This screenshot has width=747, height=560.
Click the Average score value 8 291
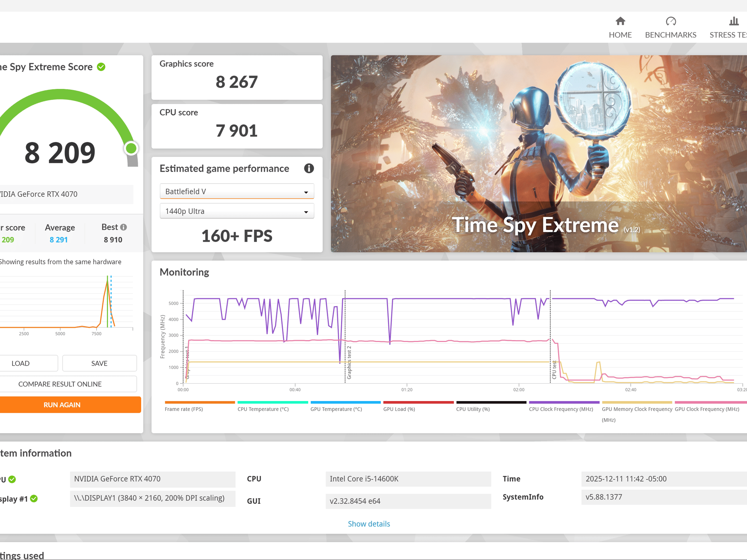pyautogui.click(x=59, y=240)
